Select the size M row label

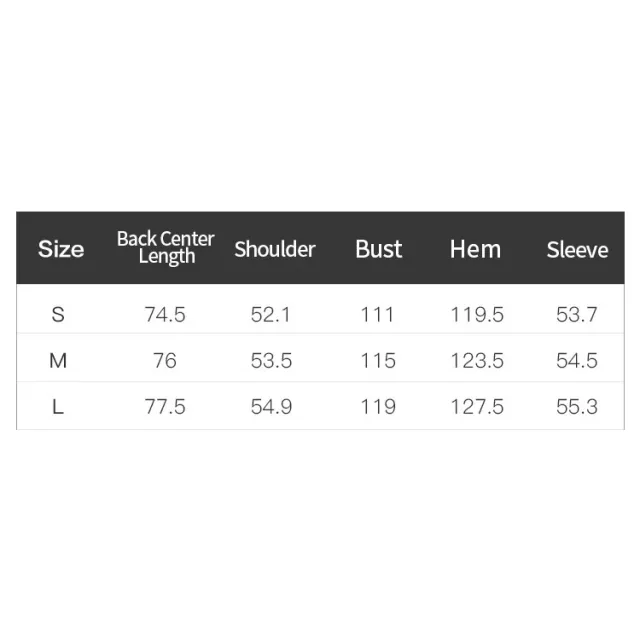coord(58,360)
